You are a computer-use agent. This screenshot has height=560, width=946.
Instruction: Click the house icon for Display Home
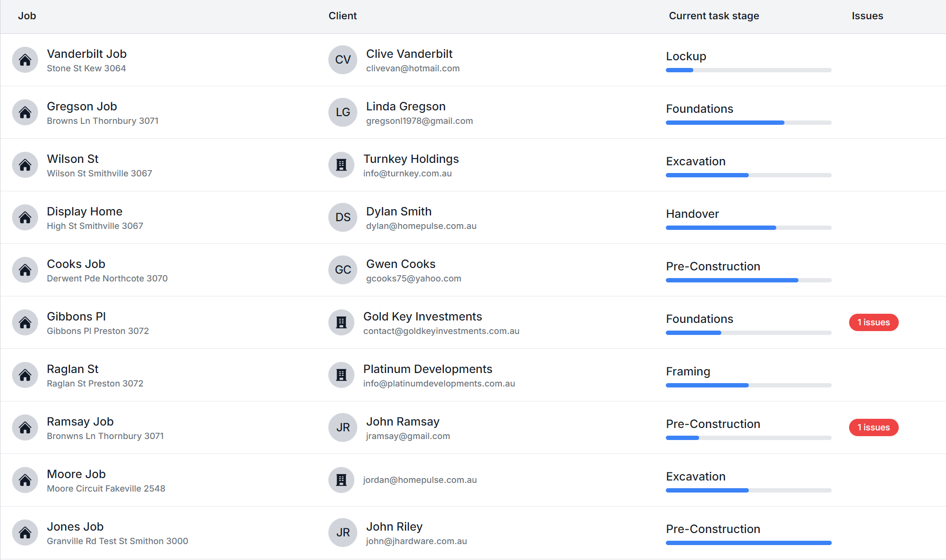pos(25,217)
